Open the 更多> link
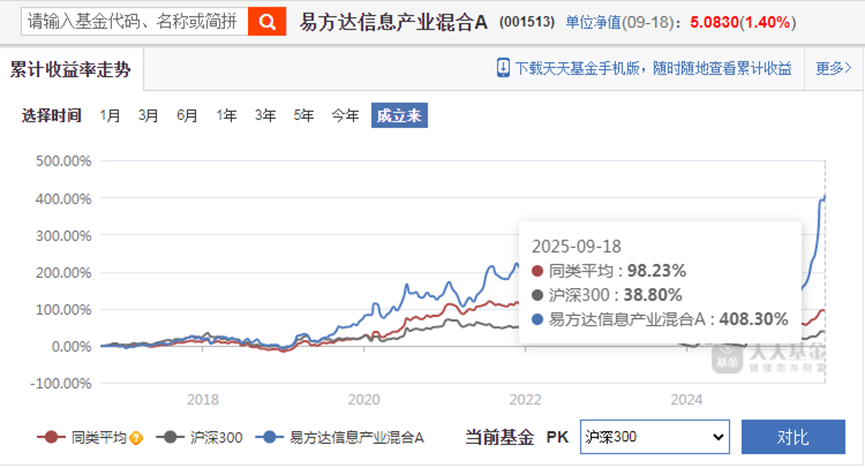 834,68
